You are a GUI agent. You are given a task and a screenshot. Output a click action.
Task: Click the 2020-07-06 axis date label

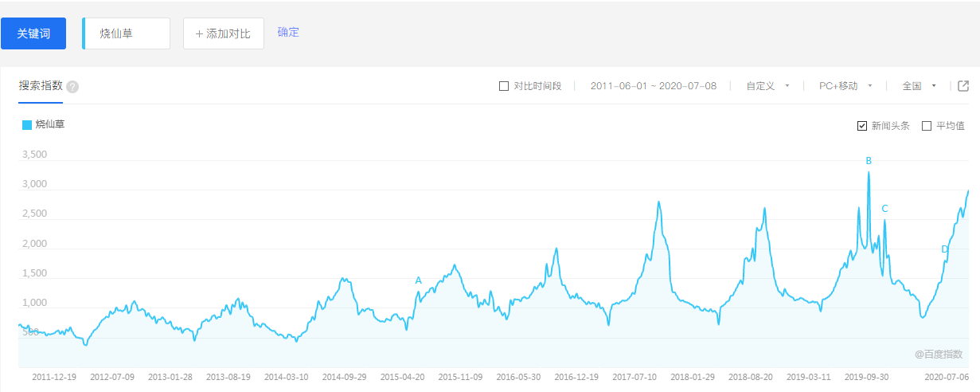[947, 377]
